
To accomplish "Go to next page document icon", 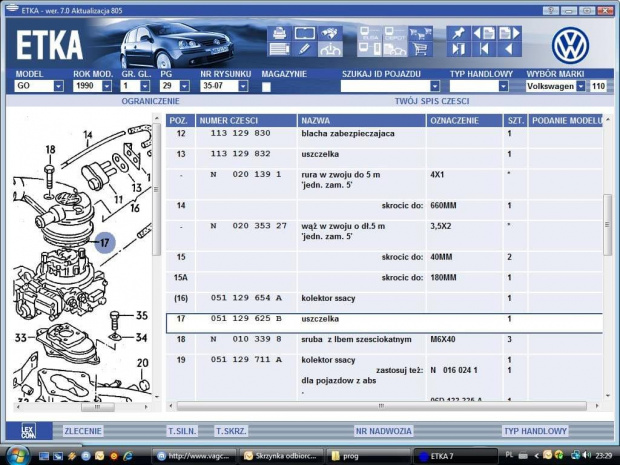I will point(509,33).
